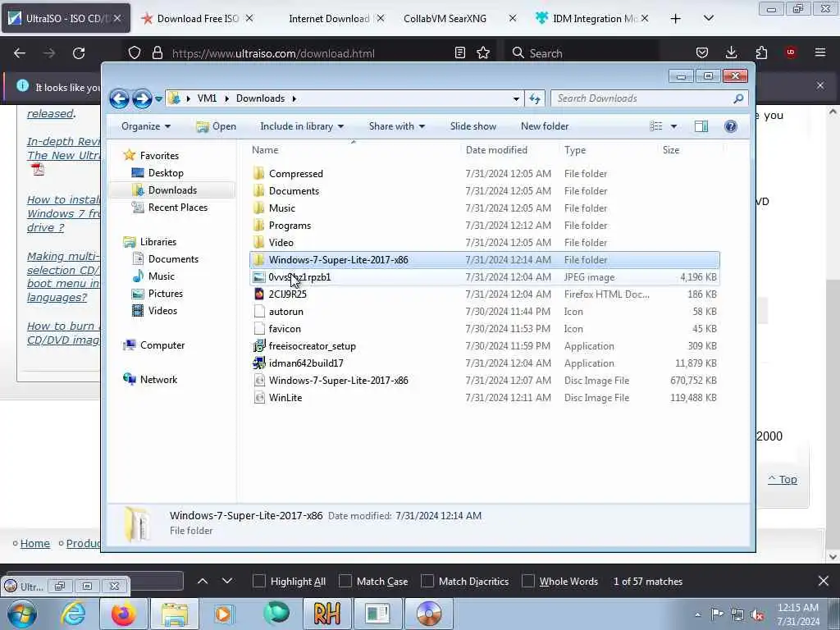Follow the Home link on the web page
Screen dimensions: 840x630
[34, 543]
